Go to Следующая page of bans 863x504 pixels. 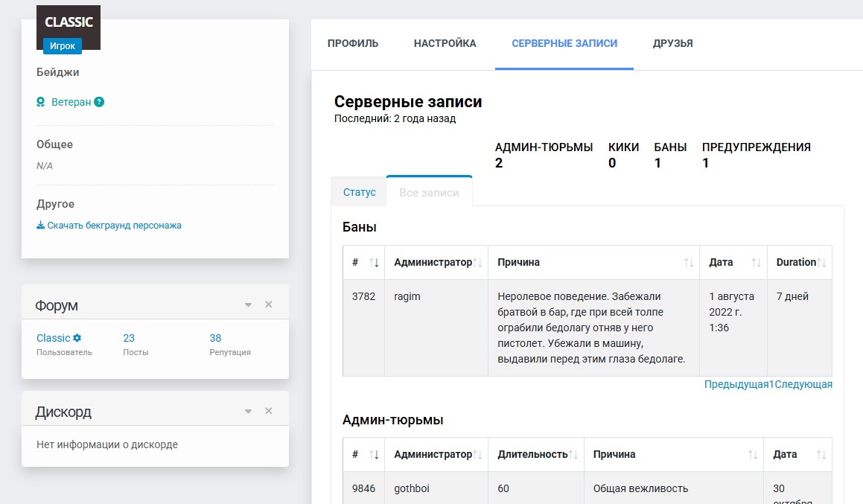coord(803,384)
